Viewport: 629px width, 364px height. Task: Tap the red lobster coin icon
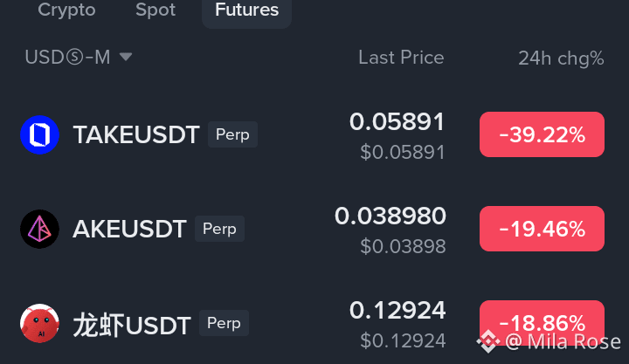(x=39, y=323)
